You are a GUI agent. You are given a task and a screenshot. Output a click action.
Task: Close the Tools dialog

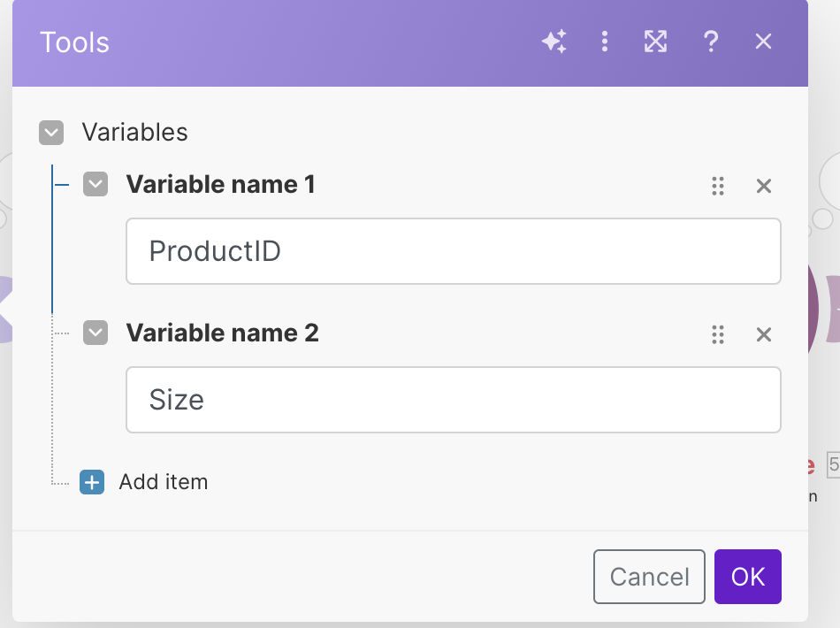pyautogui.click(x=764, y=42)
